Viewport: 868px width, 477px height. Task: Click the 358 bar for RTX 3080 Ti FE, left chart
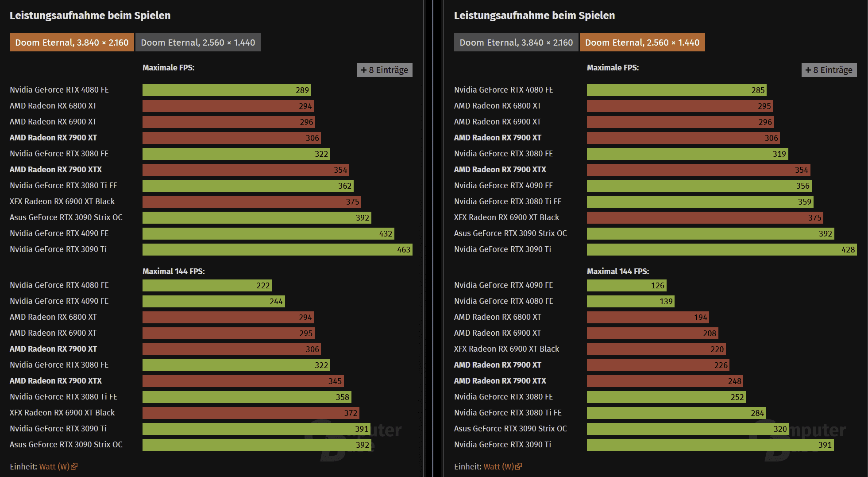pos(247,397)
